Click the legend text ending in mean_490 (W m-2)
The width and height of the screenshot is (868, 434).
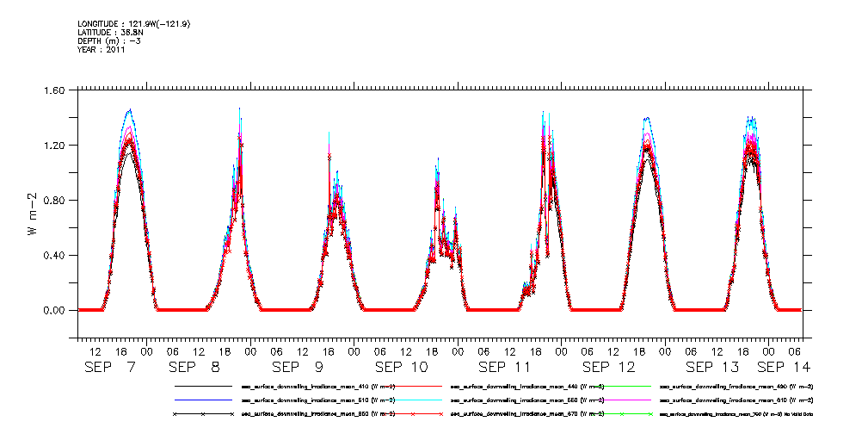tap(736, 387)
